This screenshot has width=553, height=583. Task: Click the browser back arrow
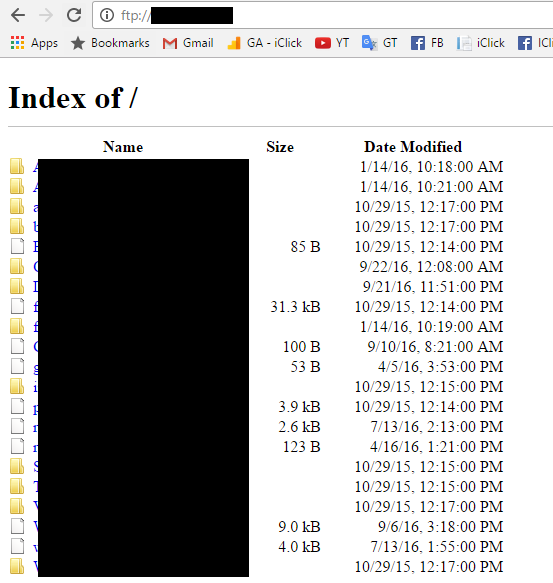[x=18, y=15]
